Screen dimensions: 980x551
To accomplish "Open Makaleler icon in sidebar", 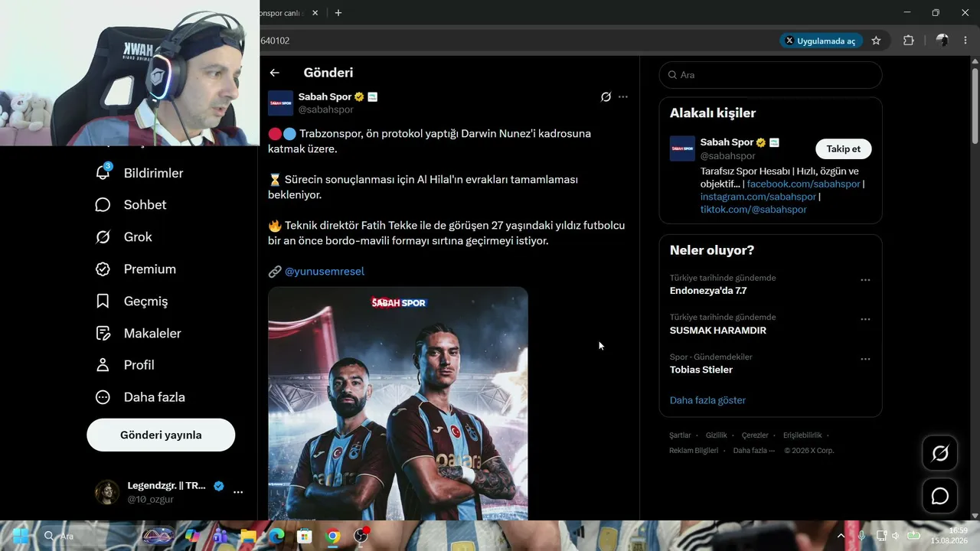I will pos(103,334).
